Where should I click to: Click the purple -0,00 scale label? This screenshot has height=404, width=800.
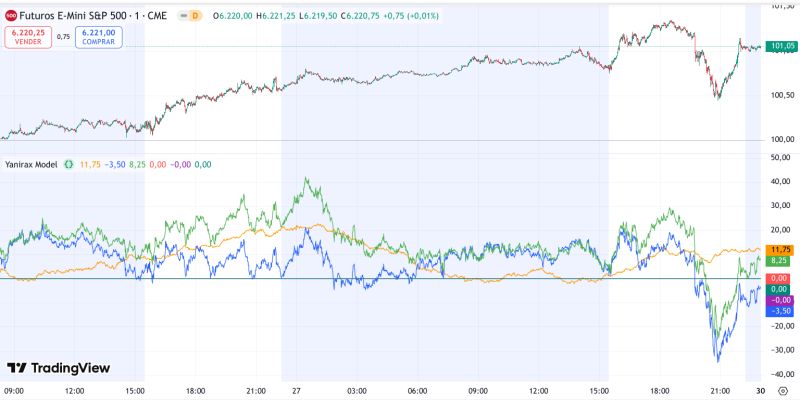(778, 300)
